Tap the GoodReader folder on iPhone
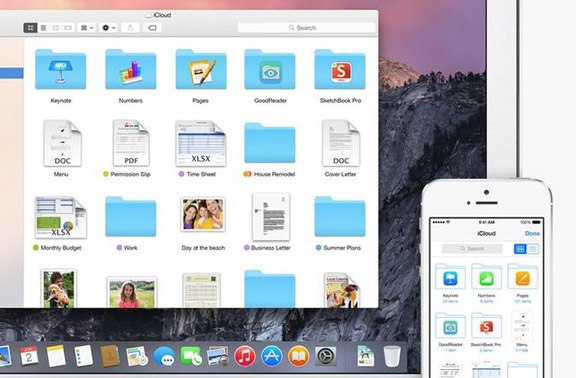The width and height of the screenshot is (576, 378). [450, 325]
